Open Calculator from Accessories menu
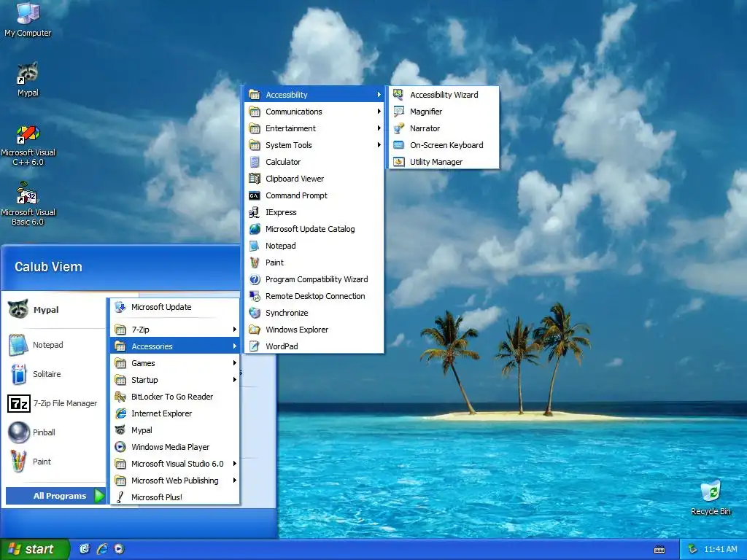This screenshot has width=747, height=560. [x=314, y=162]
